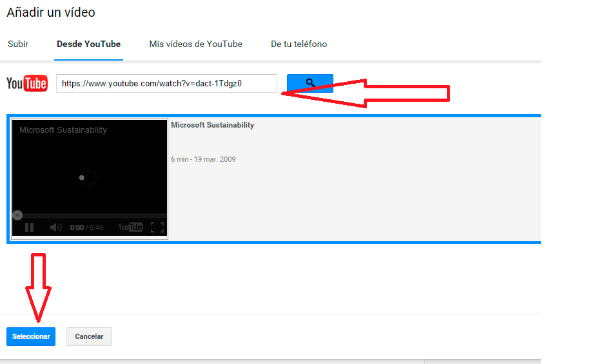Go to the De tu teléfono tab
The width and height of the screenshot is (590, 364).
(x=299, y=44)
